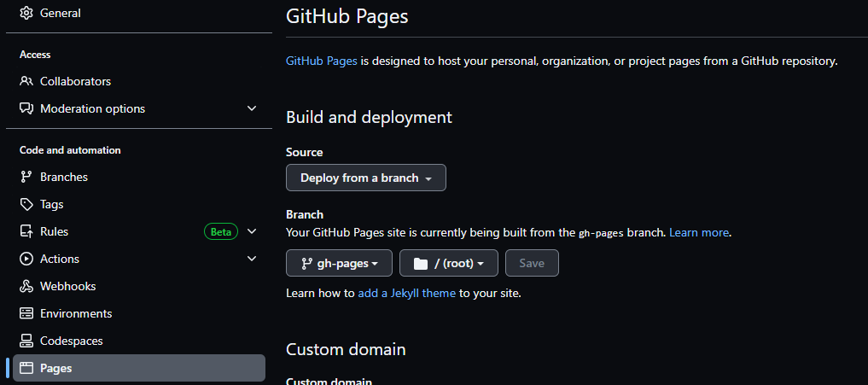The height and width of the screenshot is (385, 868).
Task: Click the Environments server icon
Action: point(26,313)
